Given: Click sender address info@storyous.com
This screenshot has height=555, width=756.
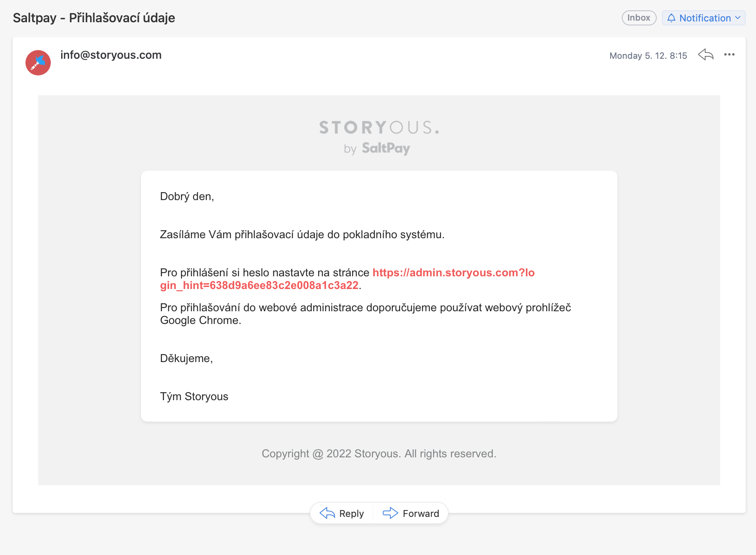Looking at the screenshot, I should tap(111, 55).
